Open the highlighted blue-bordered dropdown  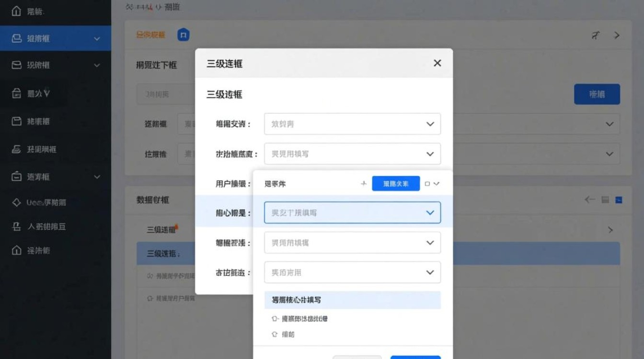point(353,213)
